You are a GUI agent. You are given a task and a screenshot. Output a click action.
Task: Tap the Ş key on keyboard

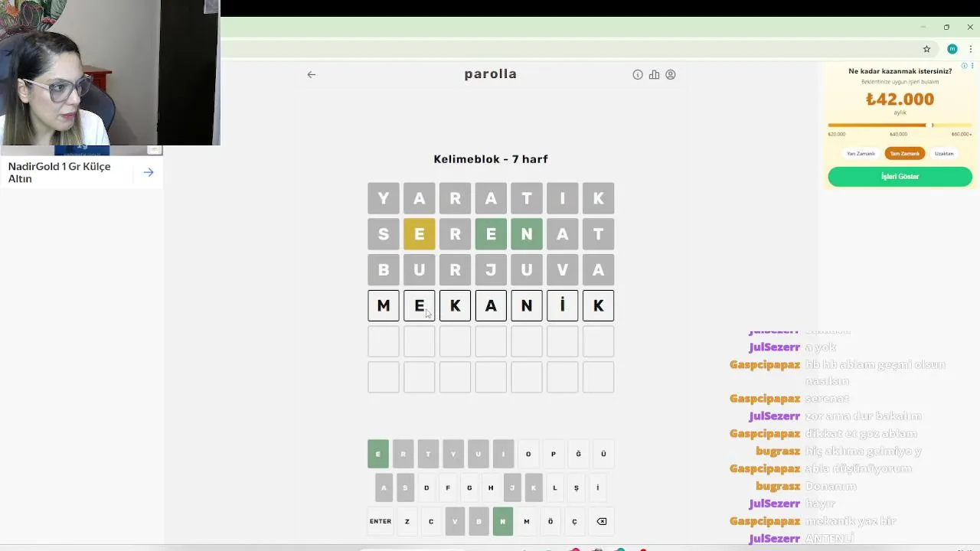coord(577,487)
